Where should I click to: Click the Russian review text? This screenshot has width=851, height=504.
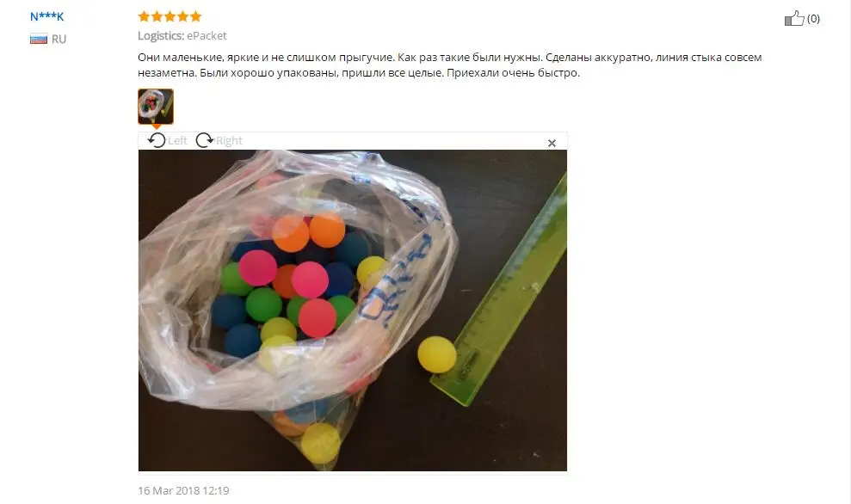450,65
